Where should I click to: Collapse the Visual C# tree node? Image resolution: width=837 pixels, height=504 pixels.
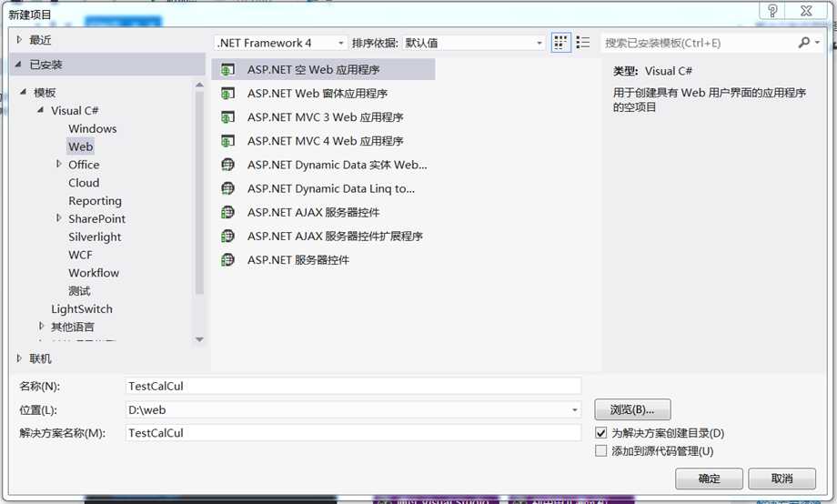pos(41,110)
